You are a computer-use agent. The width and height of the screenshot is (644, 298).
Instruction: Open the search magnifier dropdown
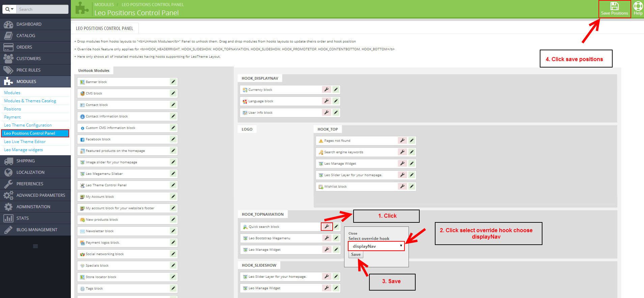point(9,9)
